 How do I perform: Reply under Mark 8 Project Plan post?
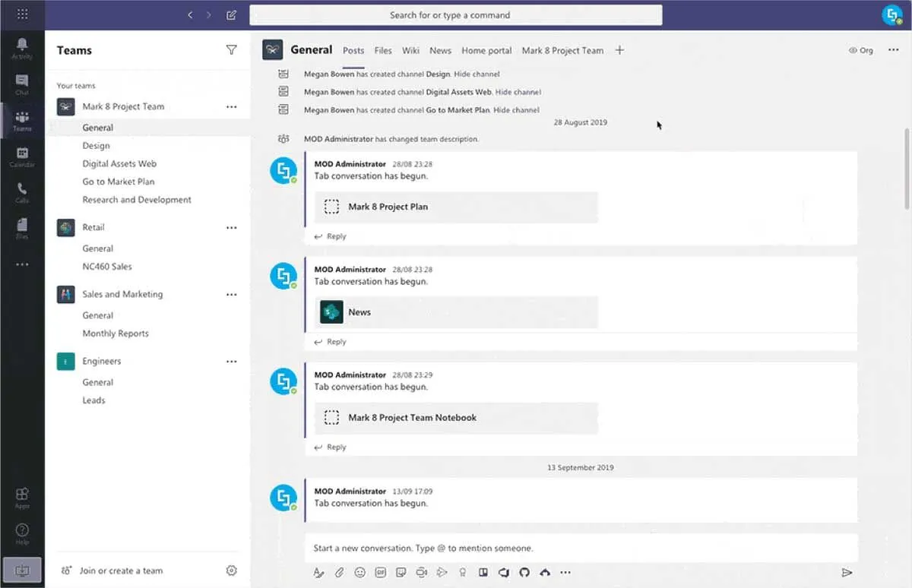pos(331,236)
